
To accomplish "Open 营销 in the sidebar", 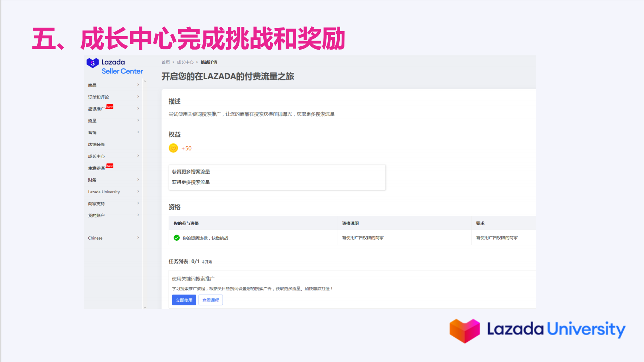I will click(x=92, y=132).
